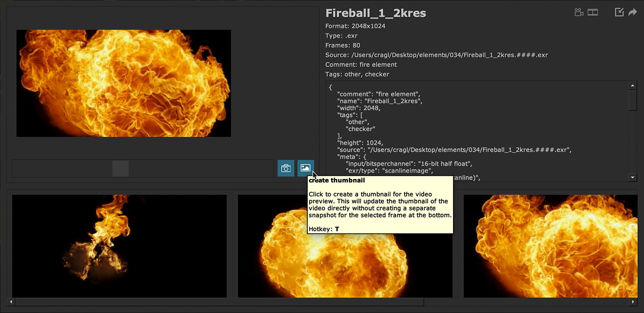Click the create thumbnail image icon

click(x=305, y=168)
